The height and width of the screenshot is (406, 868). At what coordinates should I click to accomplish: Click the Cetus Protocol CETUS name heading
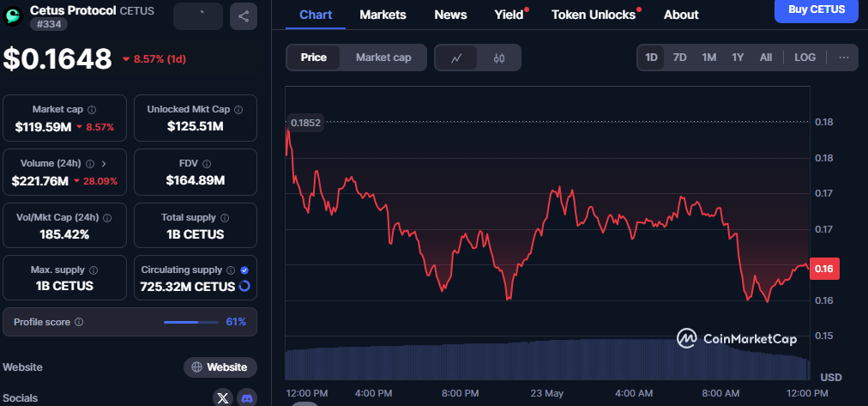tap(92, 10)
